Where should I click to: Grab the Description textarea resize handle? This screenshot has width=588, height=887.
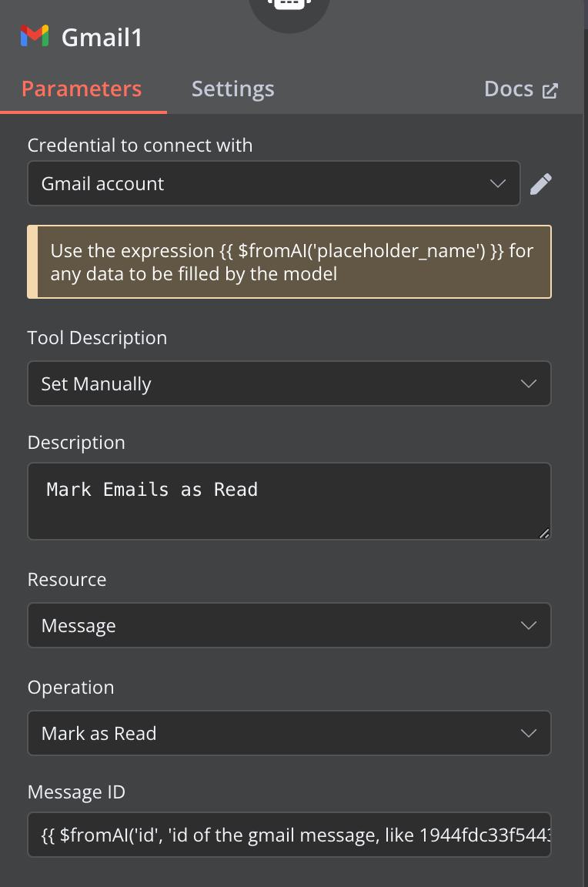[544, 533]
